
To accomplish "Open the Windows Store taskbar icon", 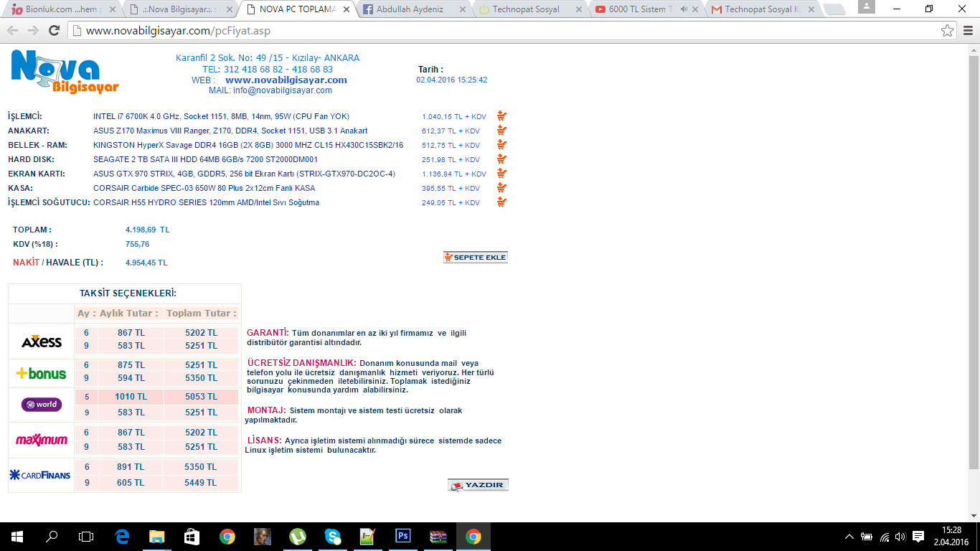I will pos(192,536).
